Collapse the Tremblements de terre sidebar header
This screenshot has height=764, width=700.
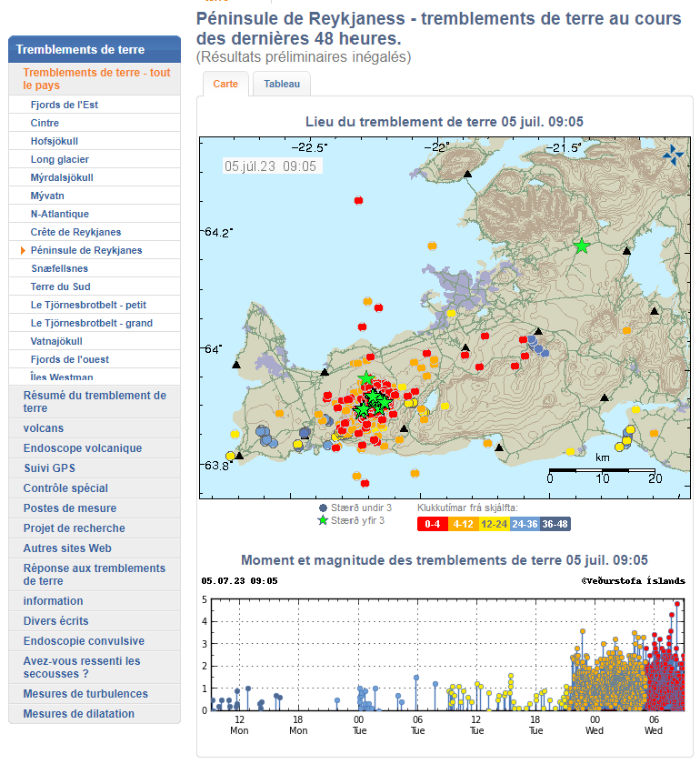coord(95,50)
